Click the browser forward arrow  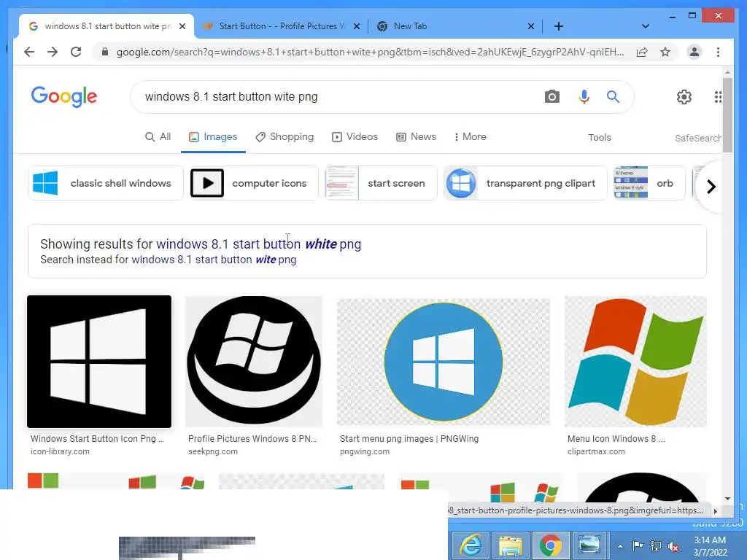[x=53, y=52]
